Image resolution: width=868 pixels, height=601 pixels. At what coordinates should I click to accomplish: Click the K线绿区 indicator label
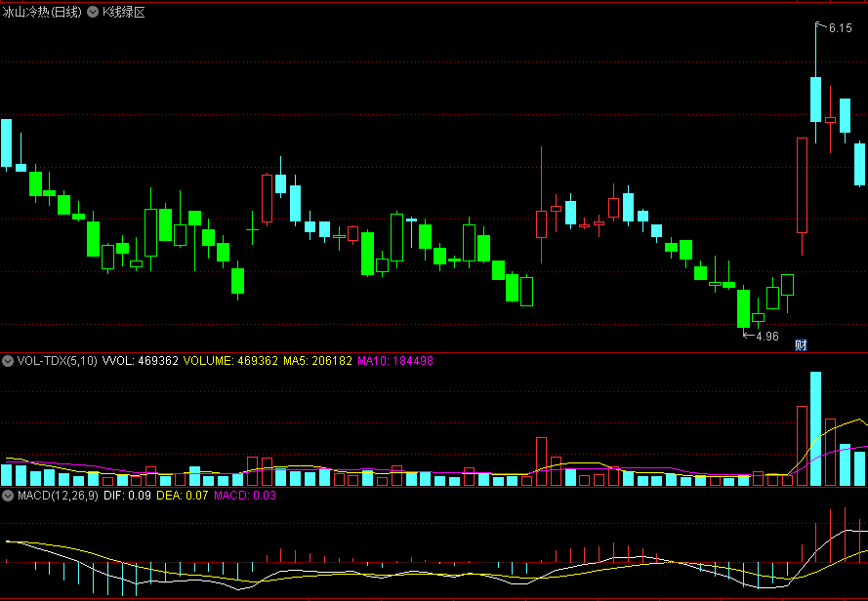(x=124, y=12)
